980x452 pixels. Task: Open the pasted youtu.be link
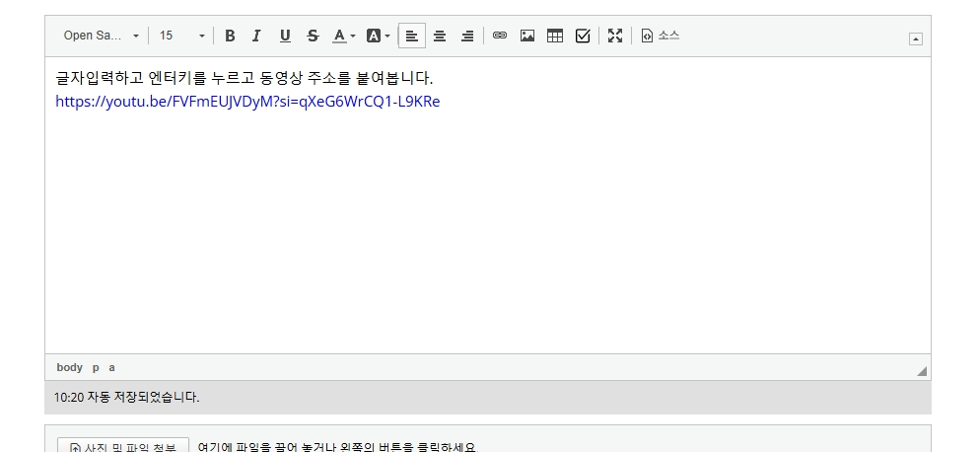tap(247, 102)
